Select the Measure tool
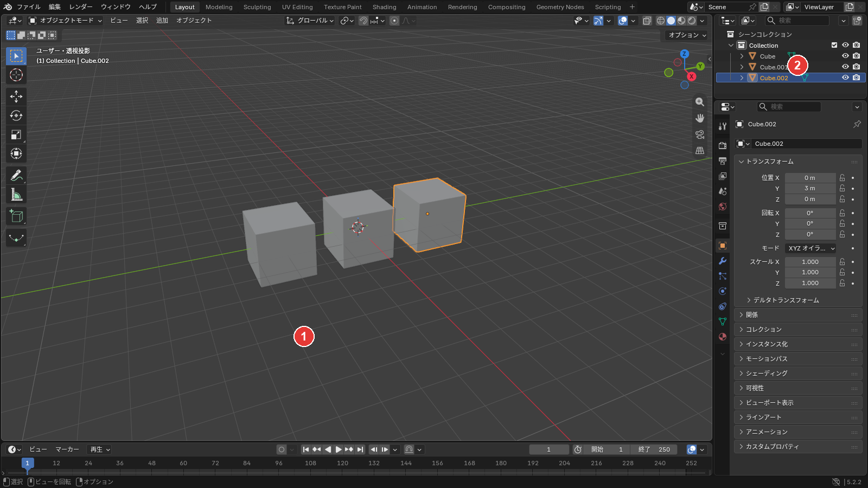Viewport: 868px width, 488px height. 16,194
